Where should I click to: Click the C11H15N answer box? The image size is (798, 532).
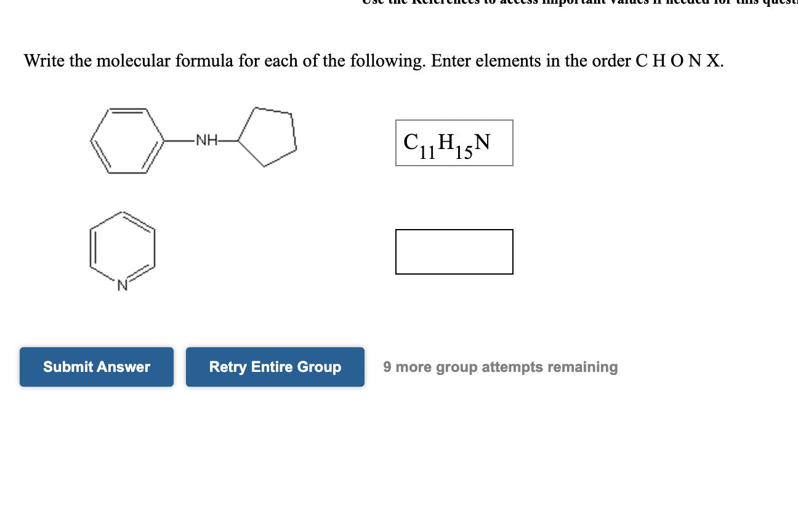454,143
